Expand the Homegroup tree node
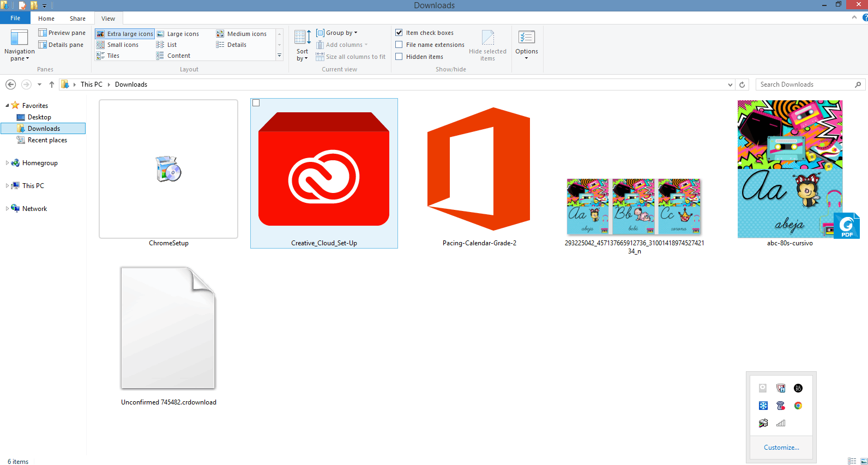Image resolution: width=868 pixels, height=465 pixels. click(x=7, y=163)
